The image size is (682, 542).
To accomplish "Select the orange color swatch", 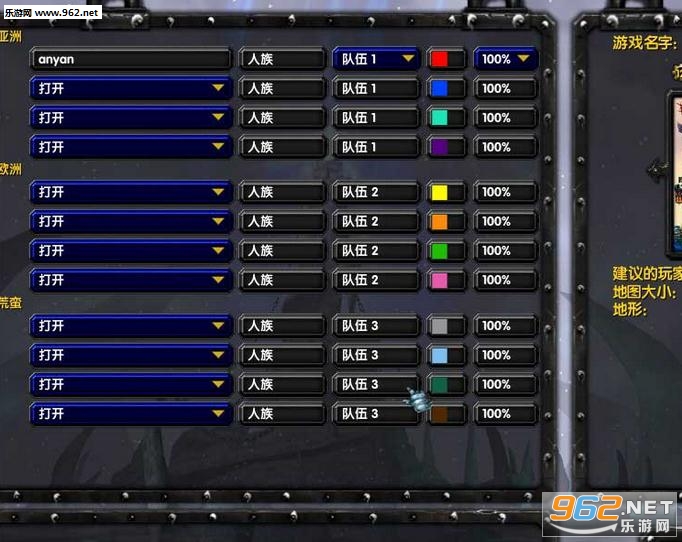I will point(439,221).
